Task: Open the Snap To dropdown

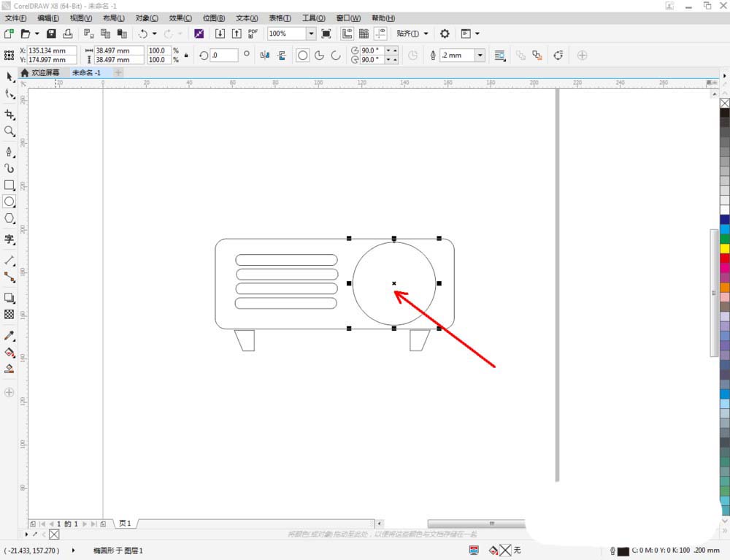Action: pyautogui.click(x=412, y=34)
